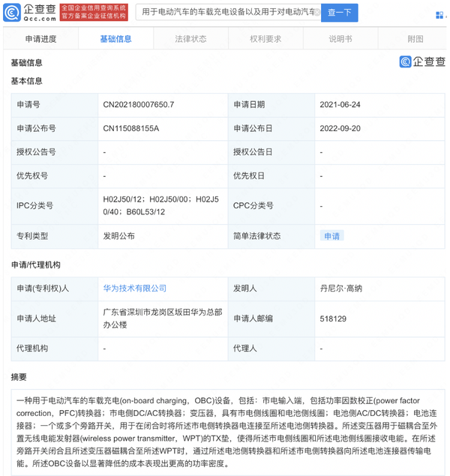This screenshot has width=450, height=476.
Task: Open the 法律状态 tab
Action: click(x=190, y=39)
